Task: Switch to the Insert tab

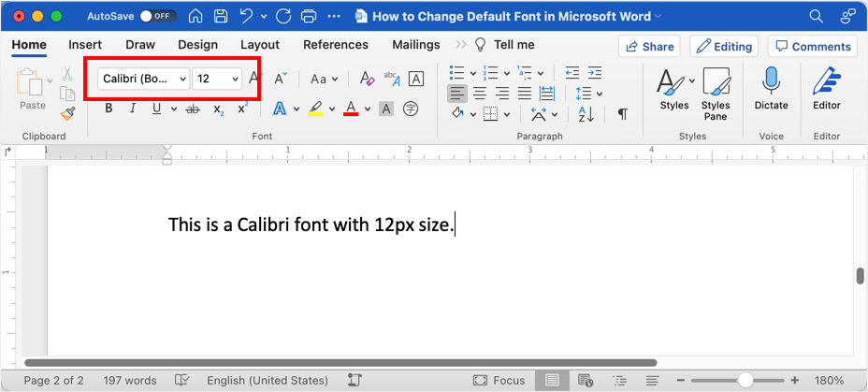Action: pyautogui.click(x=85, y=45)
